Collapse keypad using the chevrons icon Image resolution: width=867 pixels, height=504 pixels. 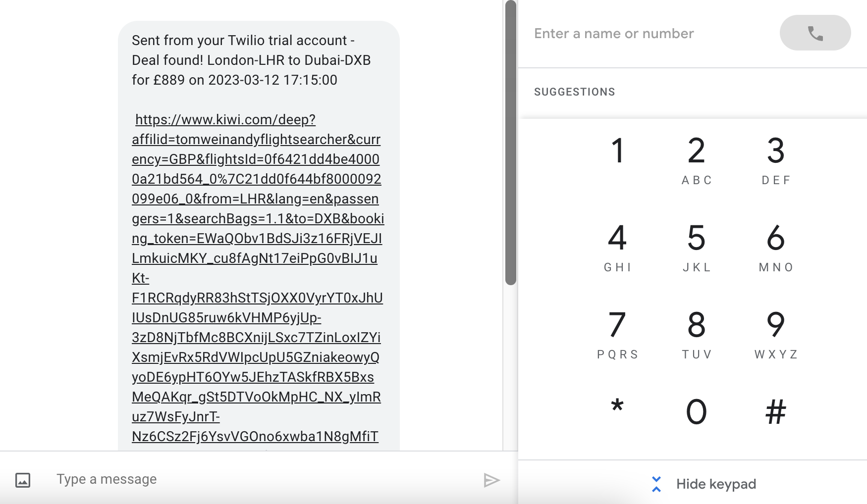point(656,484)
